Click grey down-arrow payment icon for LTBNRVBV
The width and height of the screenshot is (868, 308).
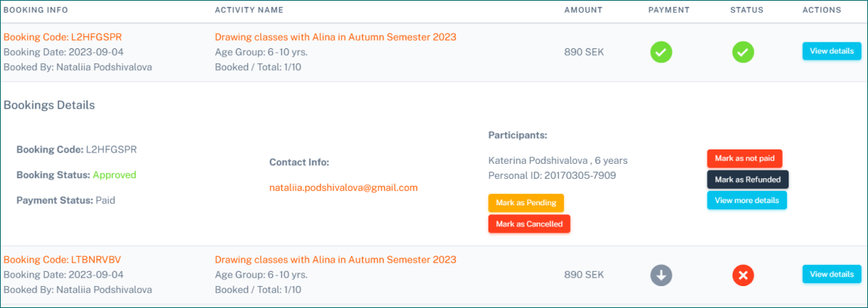[661, 276]
